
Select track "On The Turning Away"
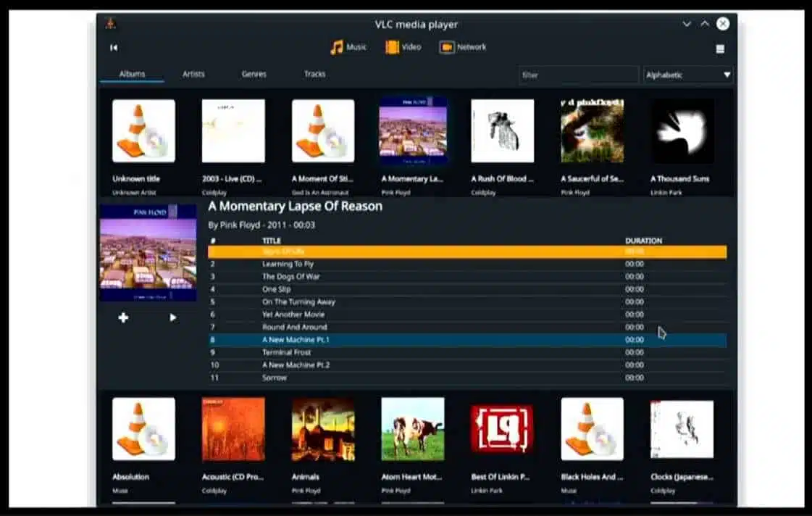click(x=467, y=302)
